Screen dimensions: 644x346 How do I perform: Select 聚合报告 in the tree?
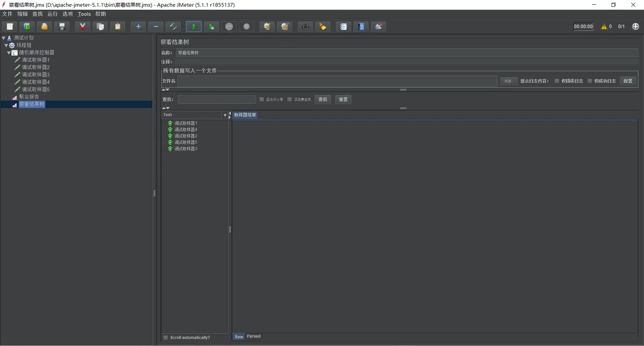(x=29, y=97)
